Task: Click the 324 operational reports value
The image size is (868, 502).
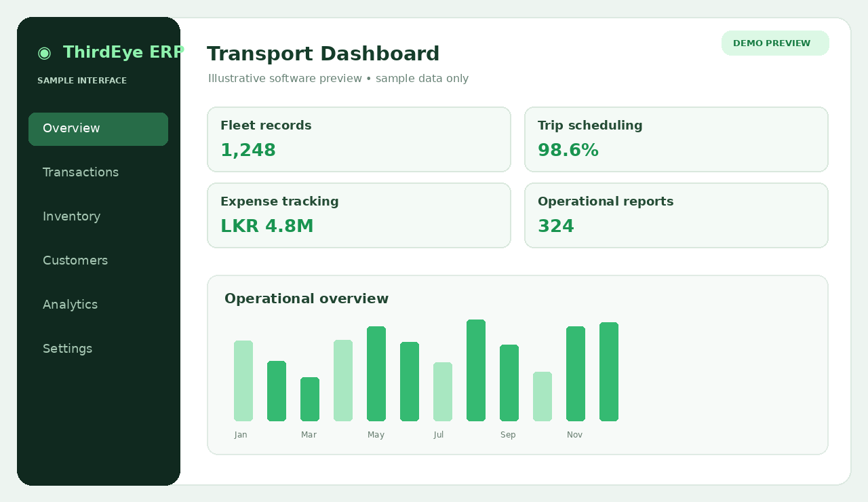Action: [556, 227]
